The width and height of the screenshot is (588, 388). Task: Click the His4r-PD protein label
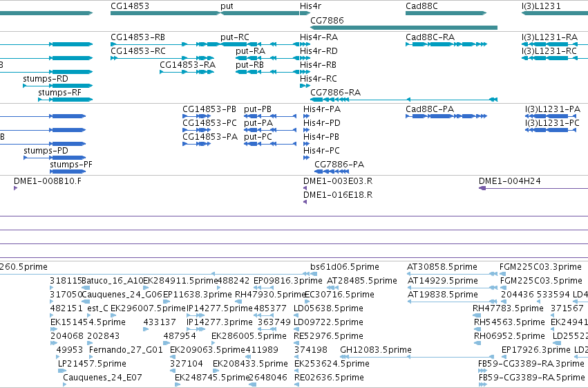(322, 123)
